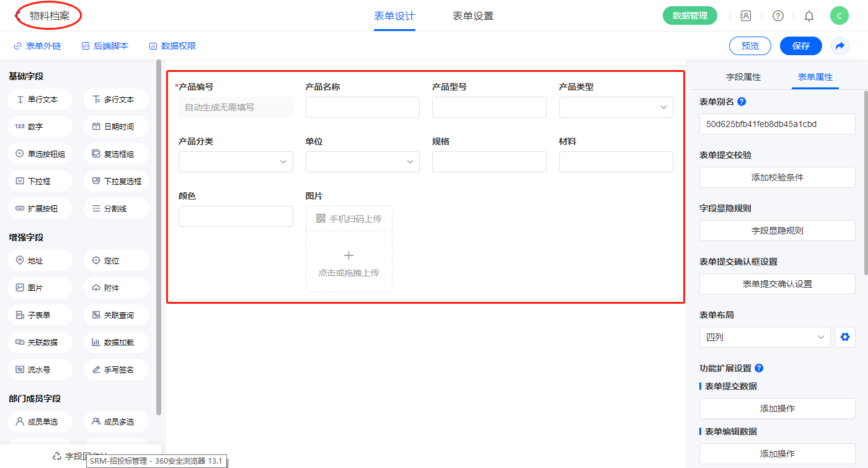Switch to the 表单设置 tab
This screenshot has width=868, height=468.
472,16
